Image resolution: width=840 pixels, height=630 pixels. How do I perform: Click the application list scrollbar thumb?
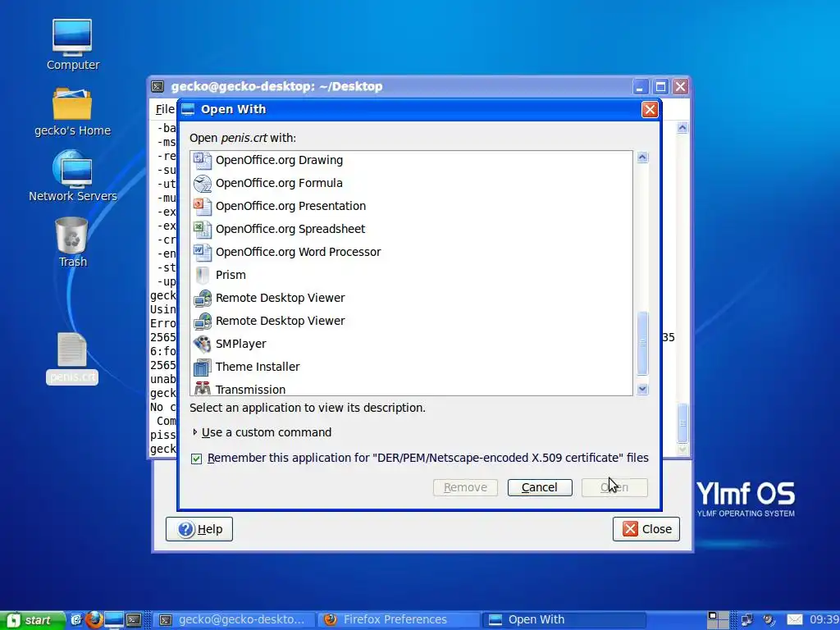tap(643, 344)
